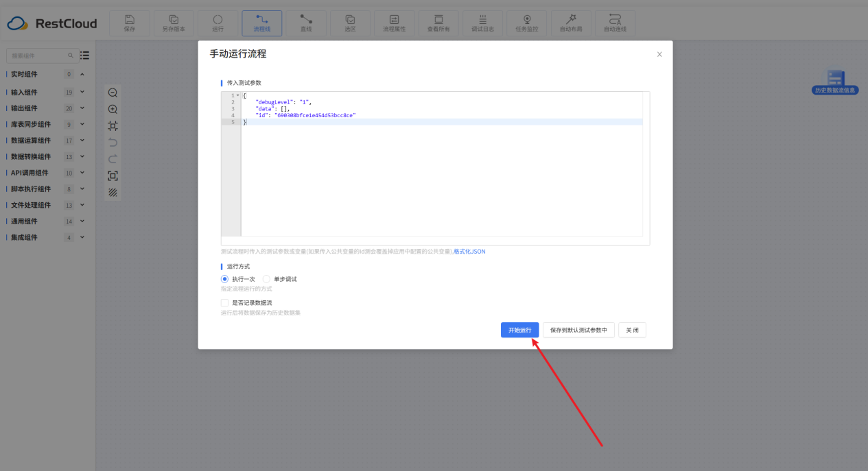Click the 传入测试参数 section heading
The width and height of the screenshot is (868, 471).
(x=244, y=83)
